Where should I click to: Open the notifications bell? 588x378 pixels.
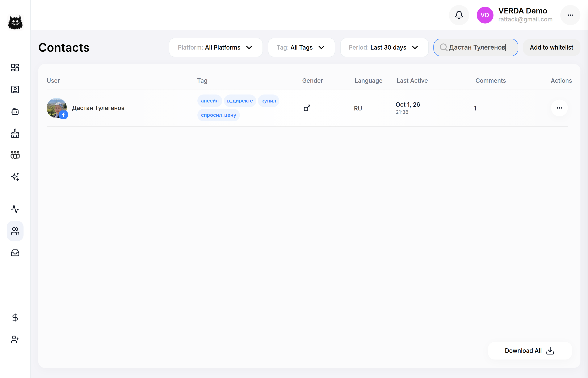[x=459, y=15]
